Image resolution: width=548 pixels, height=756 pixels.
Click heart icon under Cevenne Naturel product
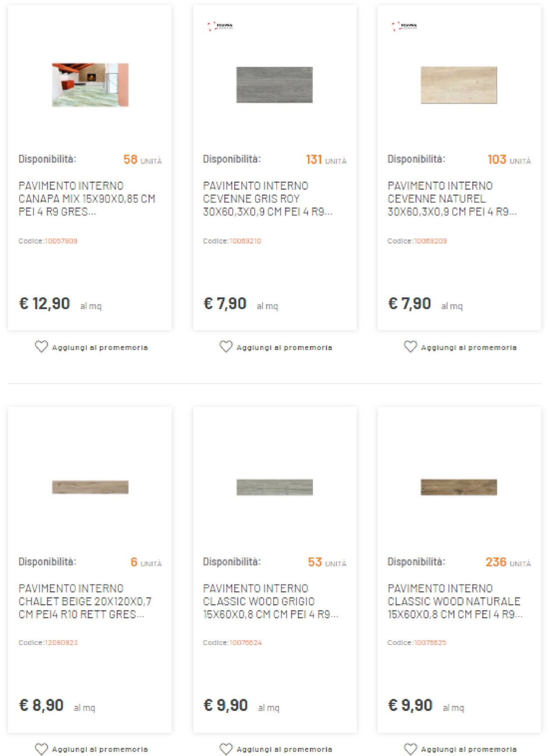(x=410, y=347)
